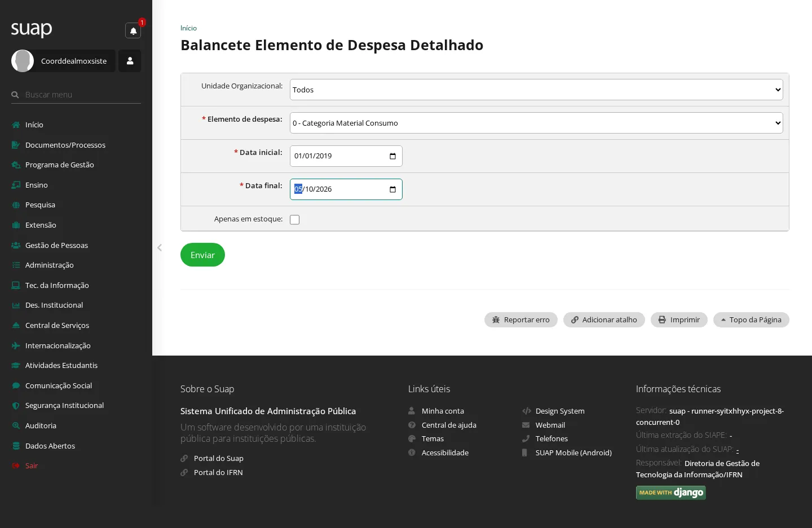Click the user profile icon button
The height and width of the screenshot is (528, 812).
coord(130,61)
